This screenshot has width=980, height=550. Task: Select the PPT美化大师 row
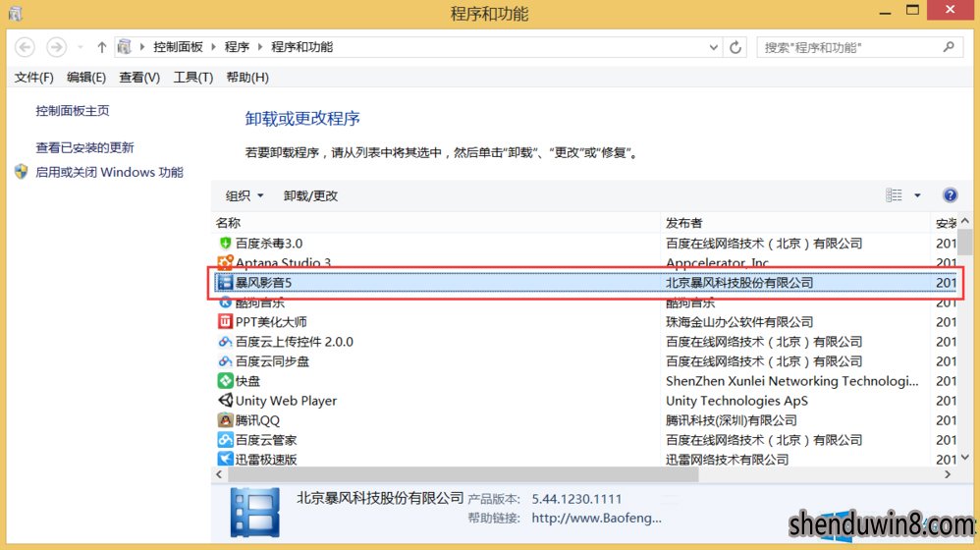(x=585, y=322)
